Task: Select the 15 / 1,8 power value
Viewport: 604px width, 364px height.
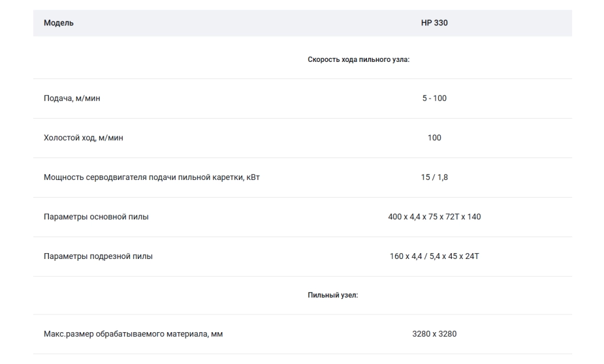Action: coord(434,177)
